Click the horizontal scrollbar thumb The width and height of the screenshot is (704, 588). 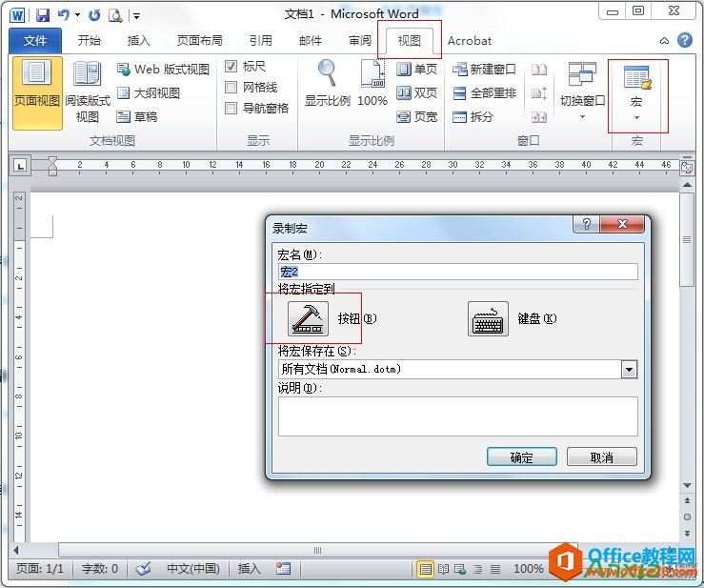coord(317,550)
